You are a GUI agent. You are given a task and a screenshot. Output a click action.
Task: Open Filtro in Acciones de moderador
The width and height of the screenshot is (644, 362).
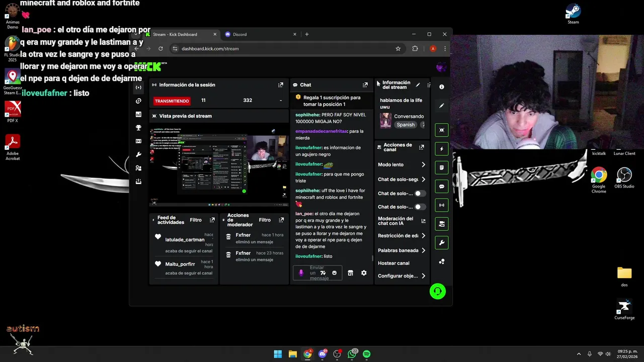(265, 220)
